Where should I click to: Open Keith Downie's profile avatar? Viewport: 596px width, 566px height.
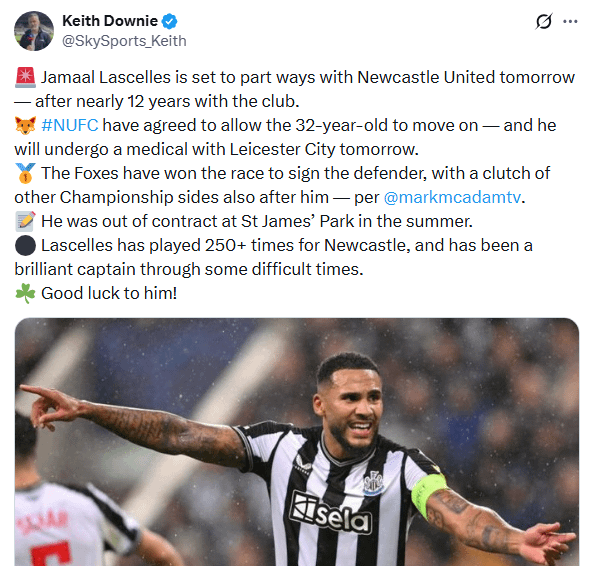pos(34,31)
